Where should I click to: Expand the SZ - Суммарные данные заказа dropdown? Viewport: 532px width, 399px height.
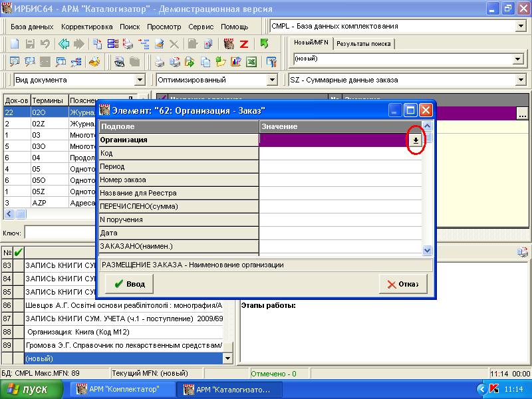point(520,80)
